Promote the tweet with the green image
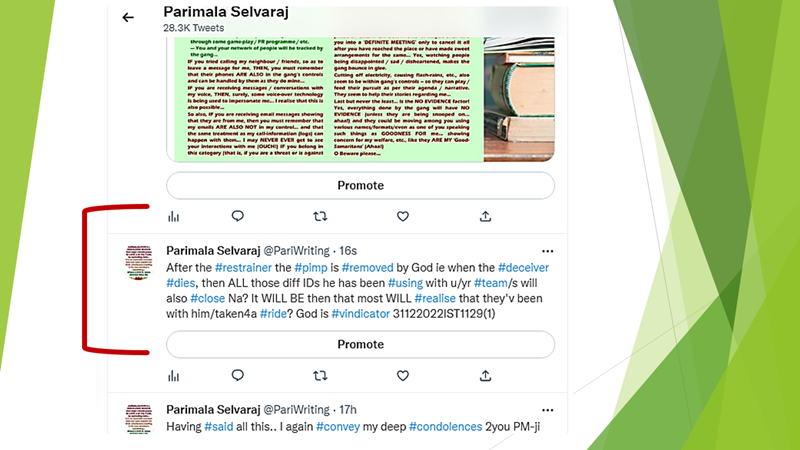800x450 pixels. click(x=360, y=185)
